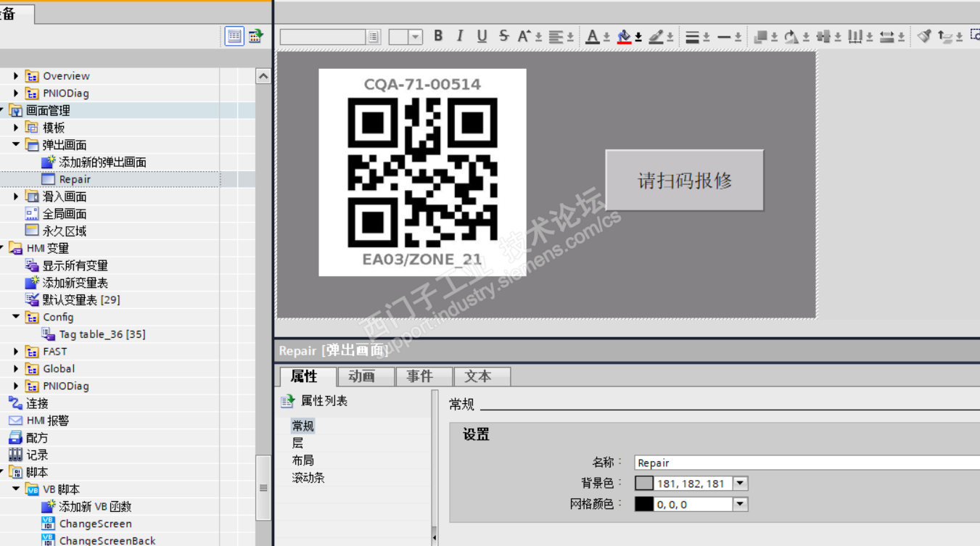Select HMI 报警 in the tree
Viewport: 980px width, 546px height.
coord(48,421)
